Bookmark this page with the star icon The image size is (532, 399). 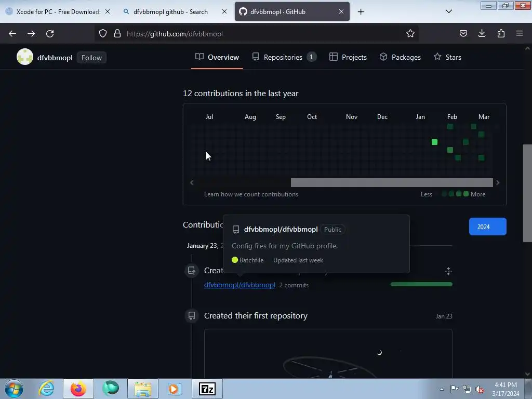[410, 33]
